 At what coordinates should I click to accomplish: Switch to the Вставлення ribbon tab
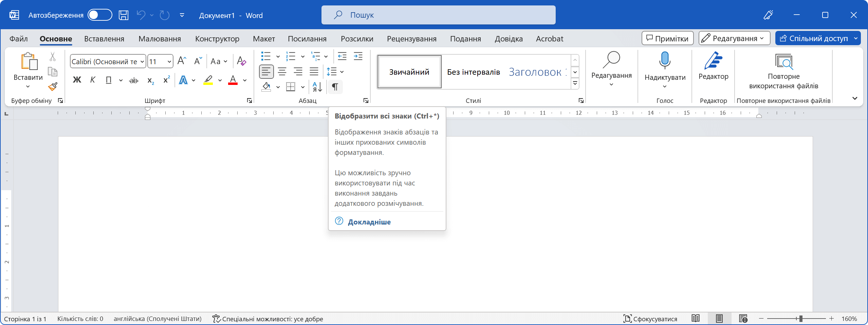pyautogui.click(x=104, y=39)
